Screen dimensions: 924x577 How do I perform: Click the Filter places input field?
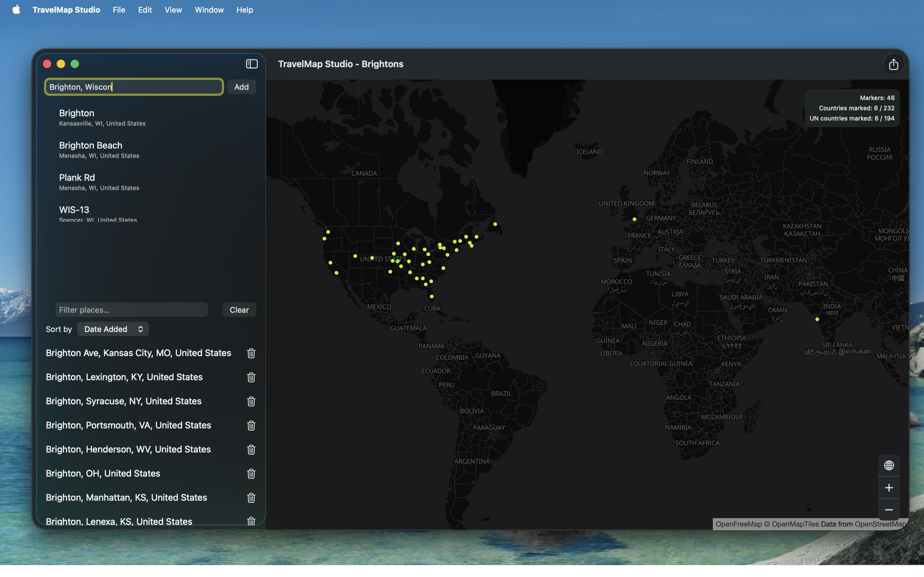(131, 310)
